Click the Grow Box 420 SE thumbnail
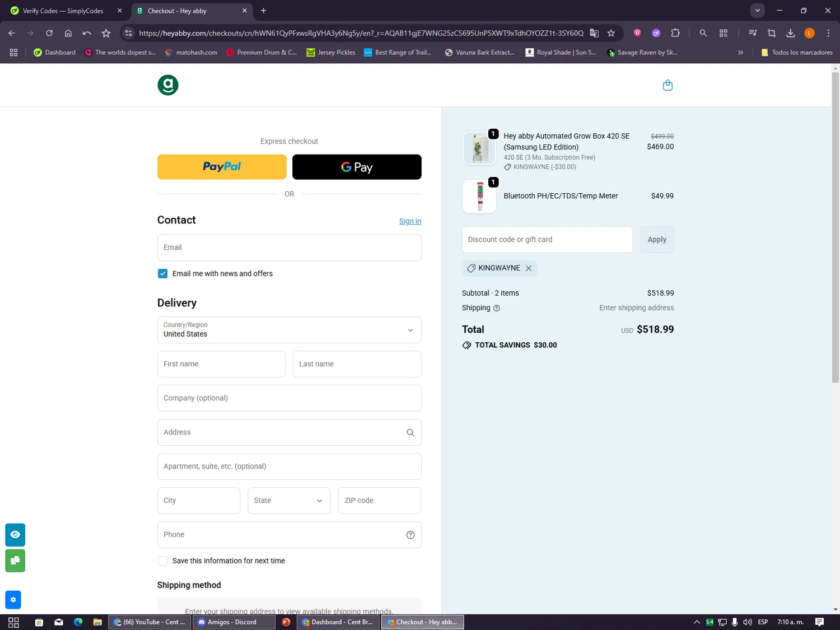840x630 pixels. pos(479,148)
